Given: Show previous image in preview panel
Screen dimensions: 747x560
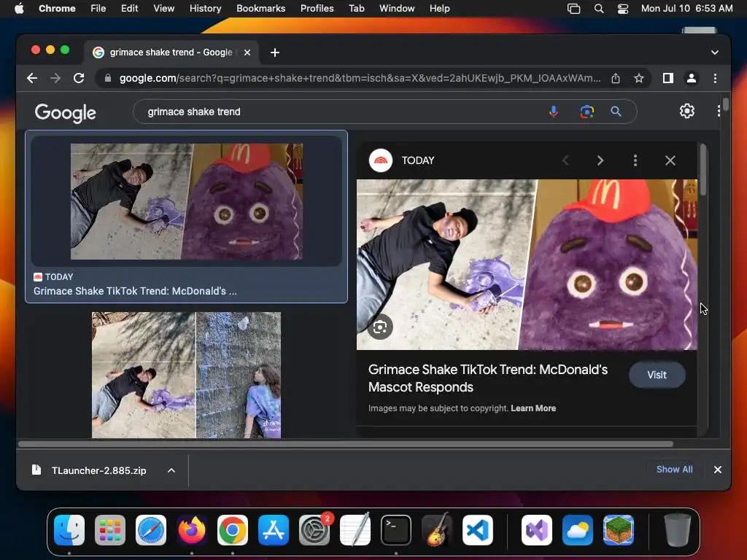Looking at the screenshot, I should tap(565, 160).
